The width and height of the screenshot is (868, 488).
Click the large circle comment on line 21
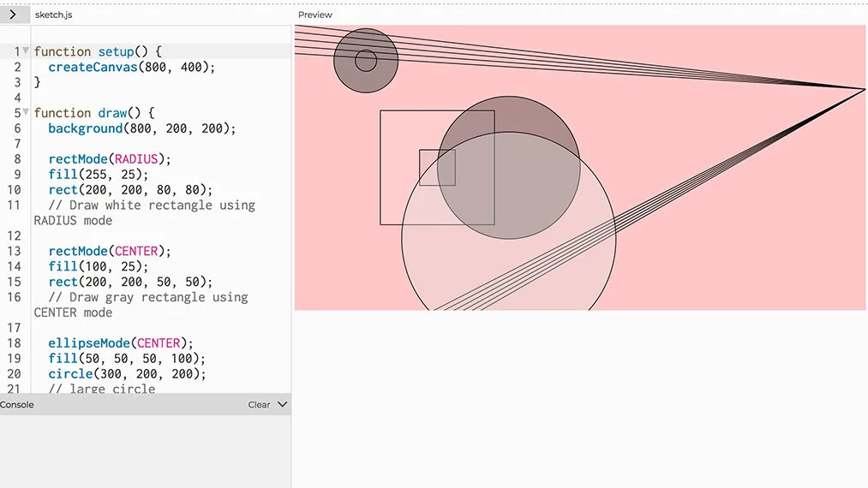tap(102, 389)
